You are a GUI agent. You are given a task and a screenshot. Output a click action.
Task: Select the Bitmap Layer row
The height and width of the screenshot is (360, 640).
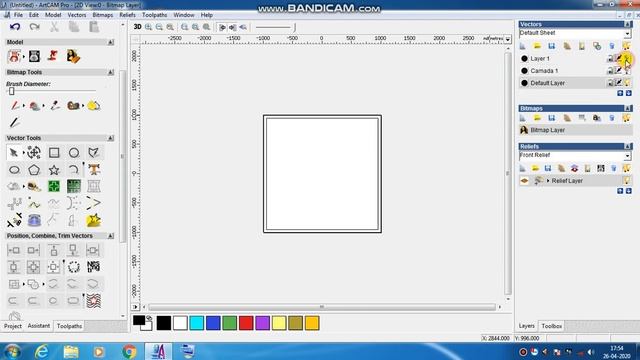tap(575, 130)
